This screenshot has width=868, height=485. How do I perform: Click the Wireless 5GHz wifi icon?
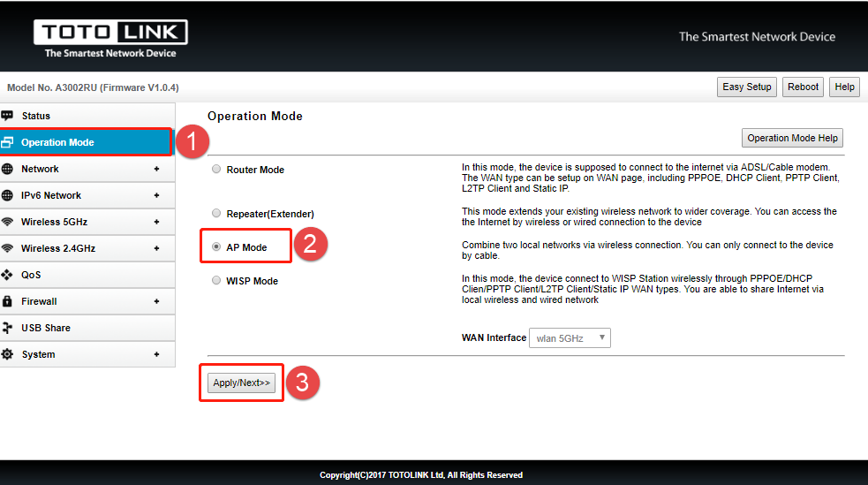[x=7, y=222]
